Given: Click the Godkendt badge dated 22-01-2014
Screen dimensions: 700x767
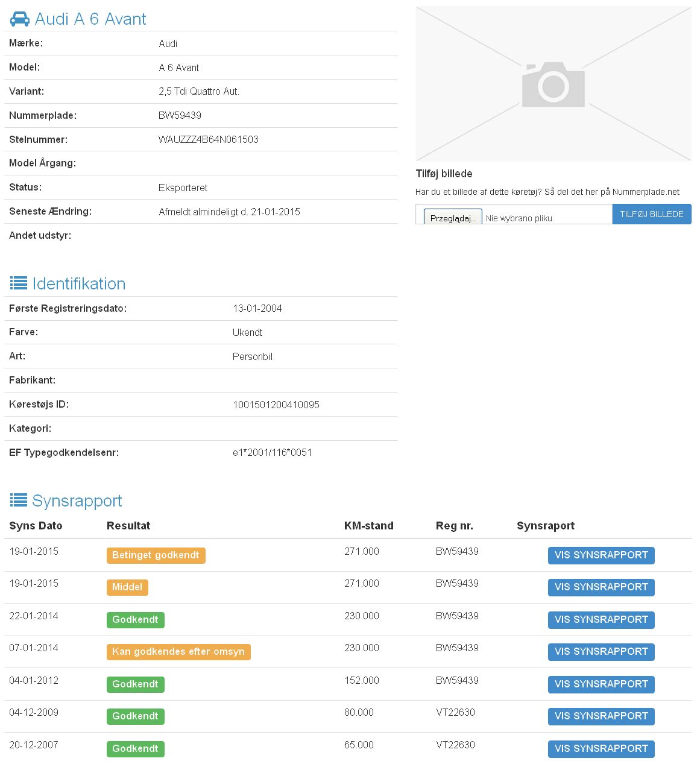Looking at the screenshot, I should (x=136, y=620).
